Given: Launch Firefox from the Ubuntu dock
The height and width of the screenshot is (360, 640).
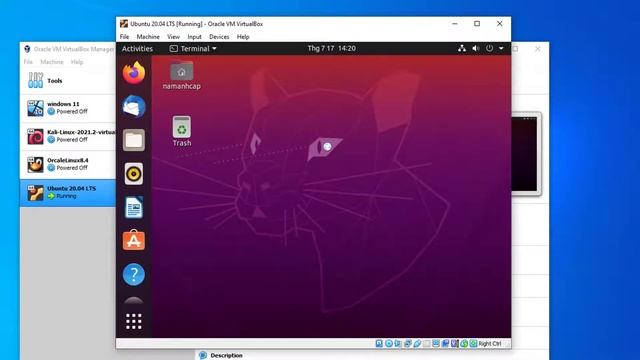Looking at the screenshot, I should [x=134, y=73].
